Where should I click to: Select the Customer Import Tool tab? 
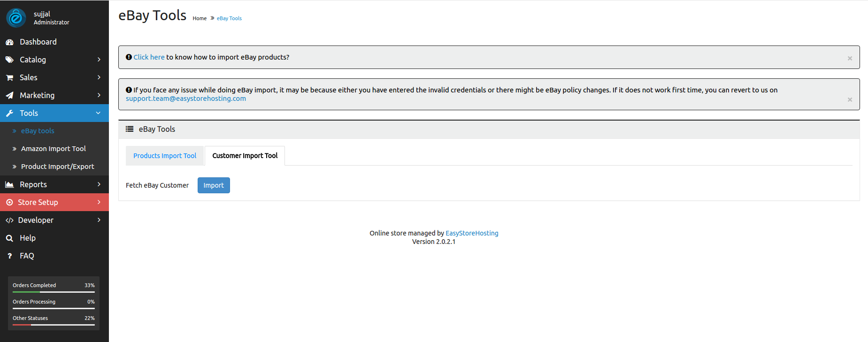245,156
